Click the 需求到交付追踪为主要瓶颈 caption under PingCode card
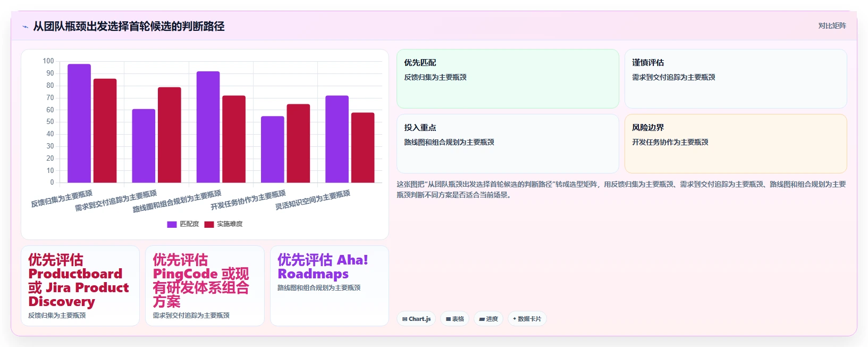The height and width of the screenshot is (347, 868). [x=191, y=316]
